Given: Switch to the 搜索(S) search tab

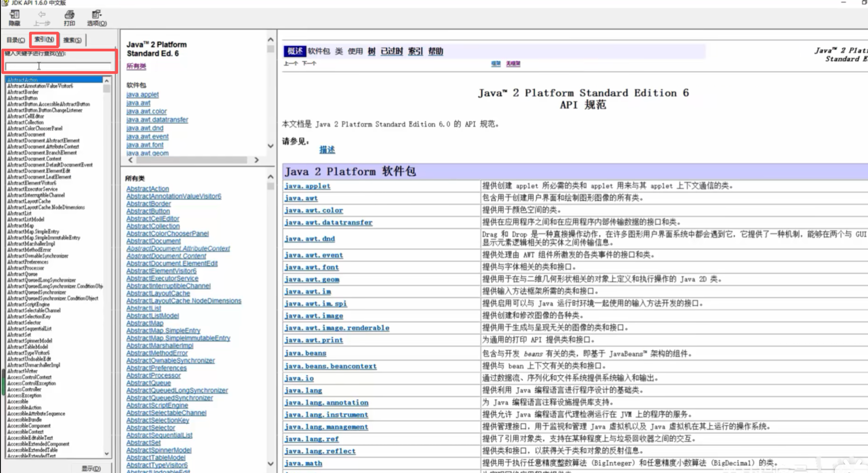Looking at the screenshot, I should point(72,40).
